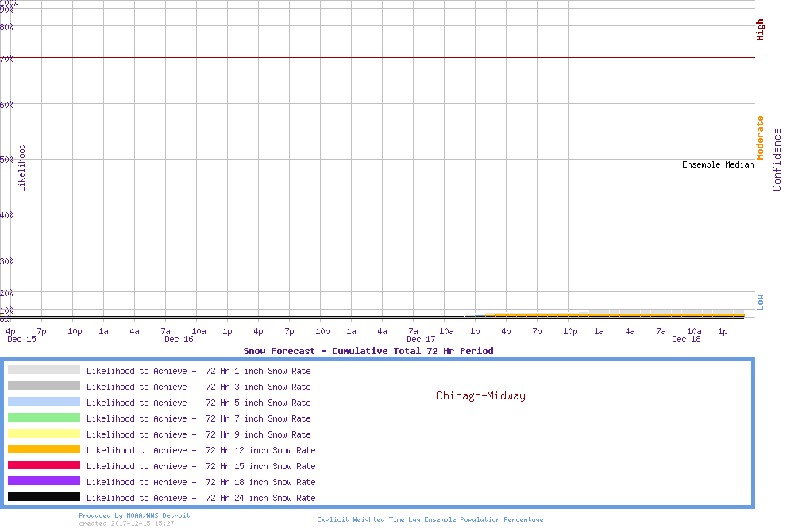Select the '72 Hr 15 inch Snow Rate' legend text
The height and width of the screenshot is (532, 794).
point(260,466)
